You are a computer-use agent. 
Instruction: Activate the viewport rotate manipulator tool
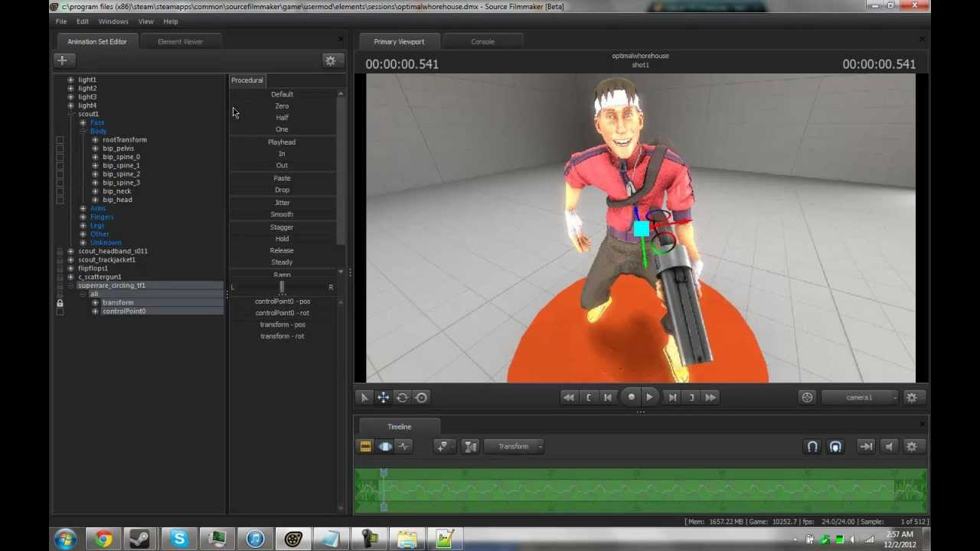(402, 397)
